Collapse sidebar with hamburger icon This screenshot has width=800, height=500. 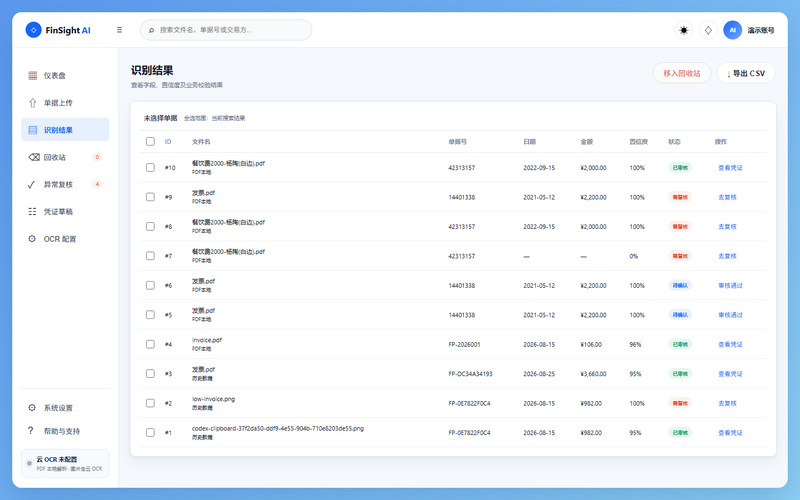pos(119,30)
